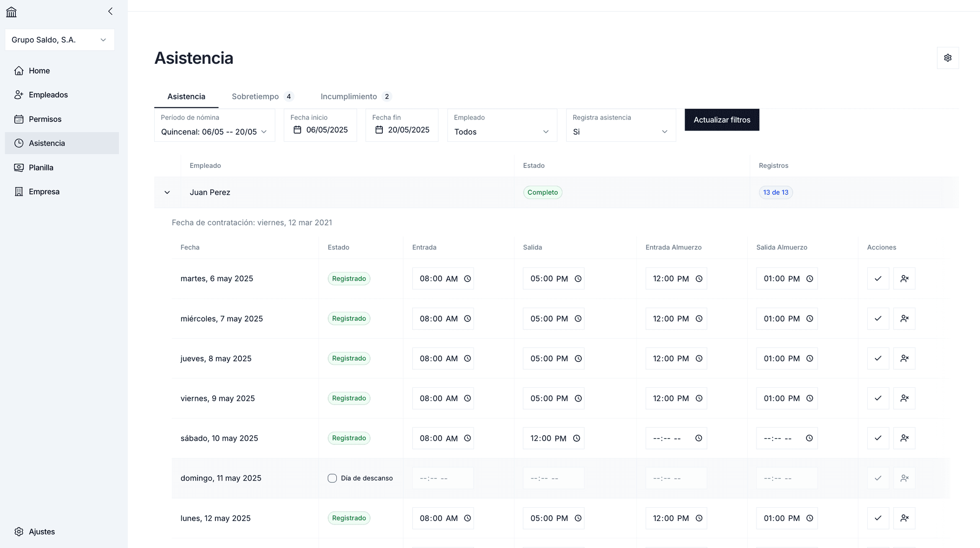Open the Empleado filter dropdown

(502, 132)
